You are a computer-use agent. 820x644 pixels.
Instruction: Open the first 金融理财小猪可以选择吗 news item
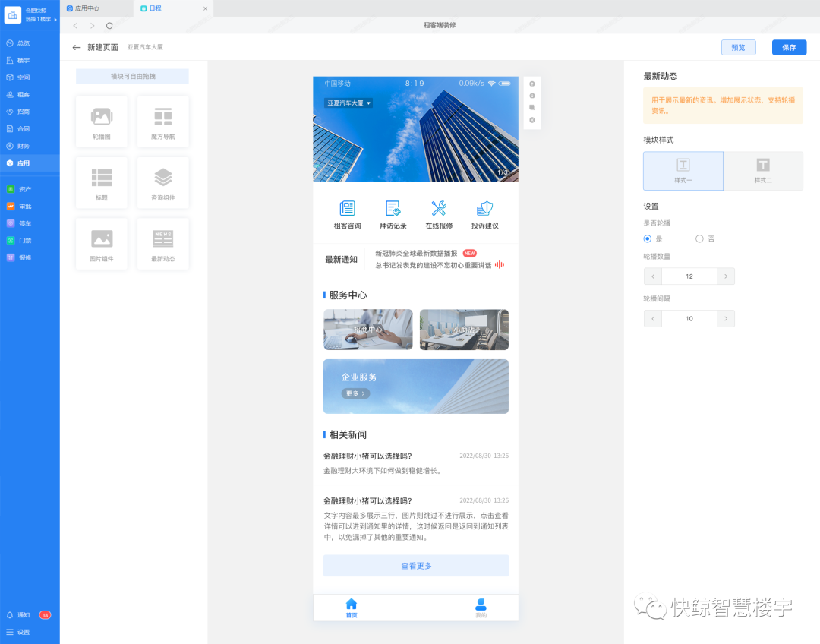(416, 463)
